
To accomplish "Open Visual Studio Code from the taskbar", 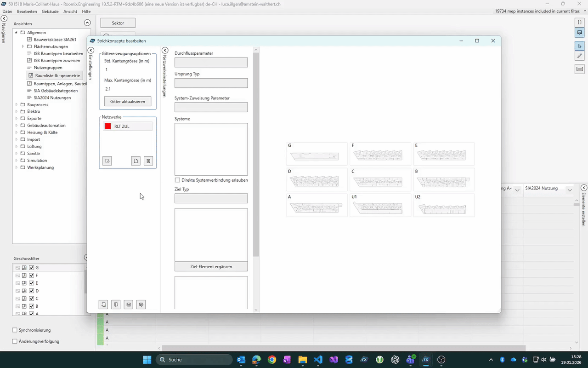I will 318,360.
